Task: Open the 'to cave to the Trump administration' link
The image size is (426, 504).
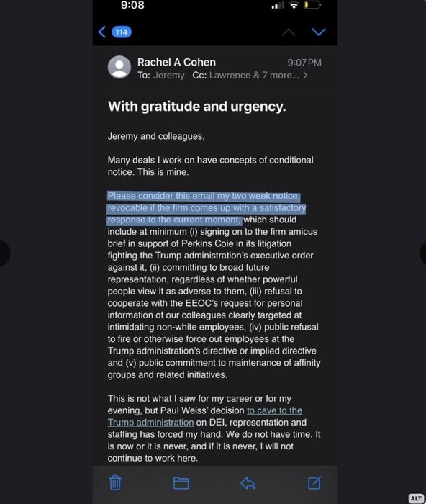Action: point(205,417)
